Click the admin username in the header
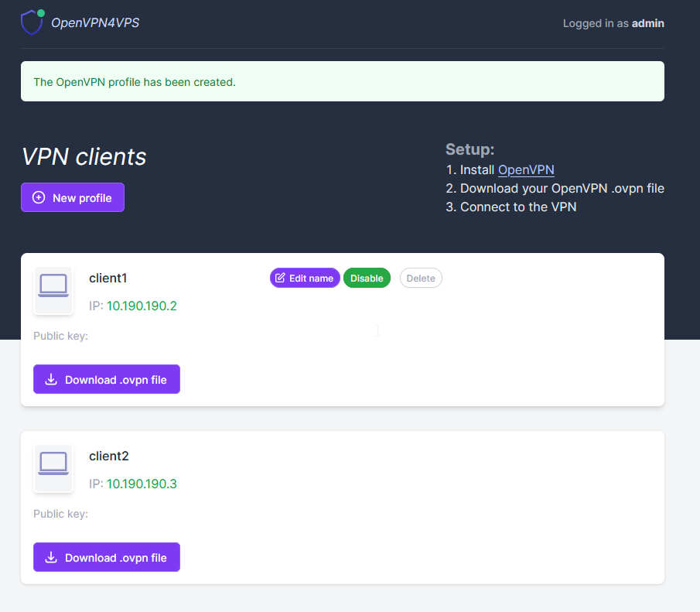This screenshot has width=700, height=612. coord(647,23)
